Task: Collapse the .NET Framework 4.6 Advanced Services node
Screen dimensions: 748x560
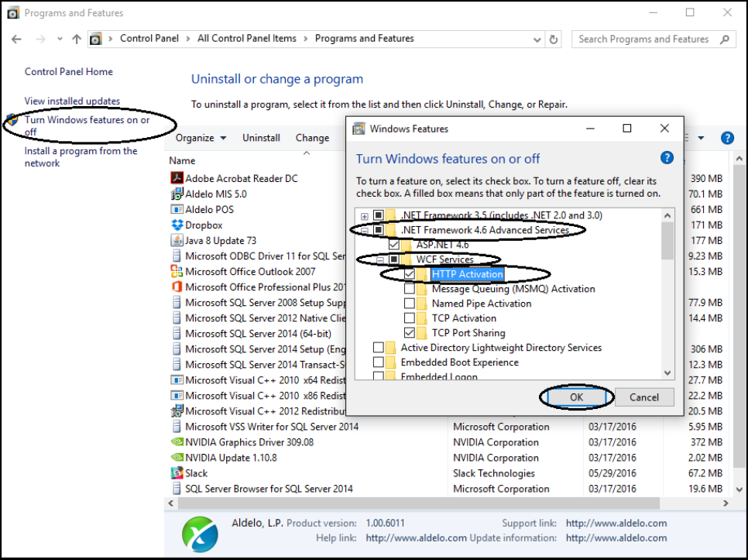Action: (365, 231)
